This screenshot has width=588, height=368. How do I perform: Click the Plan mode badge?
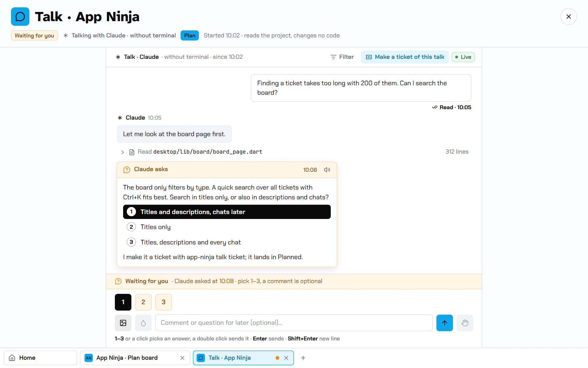click(190, 36)
